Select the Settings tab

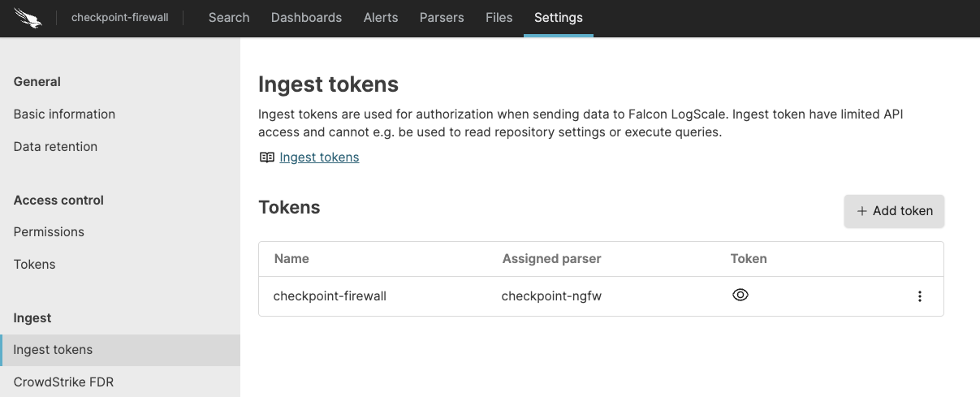click(558, 17)
